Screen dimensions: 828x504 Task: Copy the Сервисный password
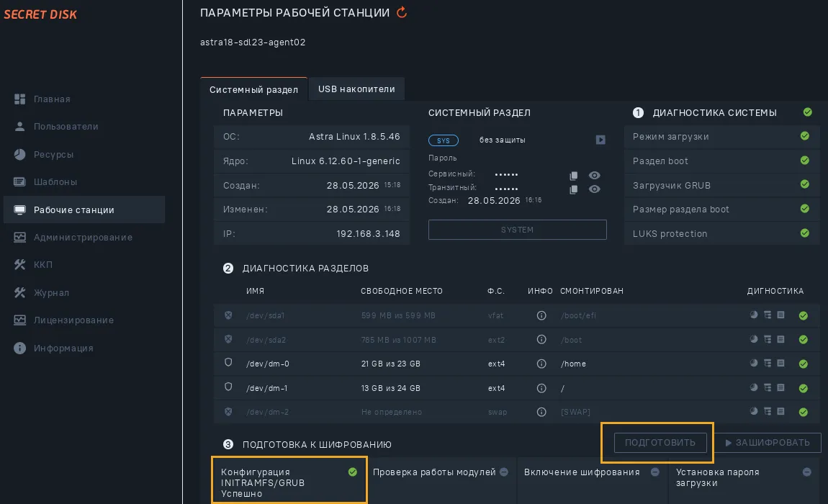click(573, 176)
